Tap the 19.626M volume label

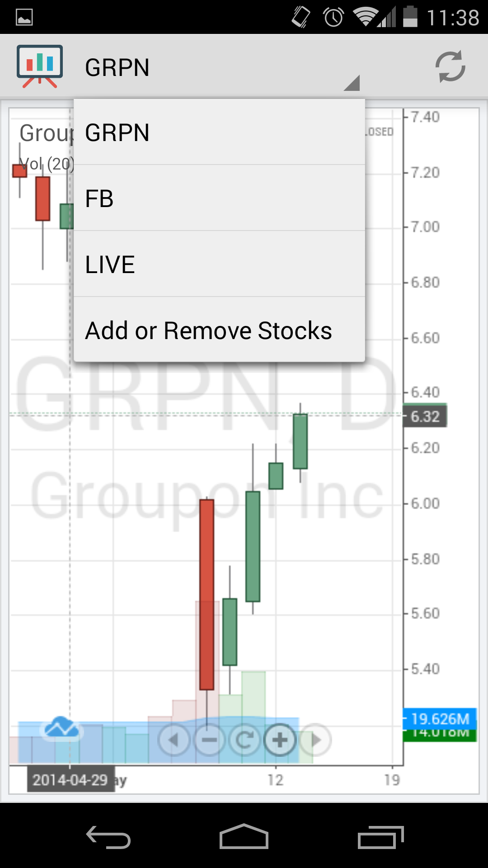pos(440,718)
